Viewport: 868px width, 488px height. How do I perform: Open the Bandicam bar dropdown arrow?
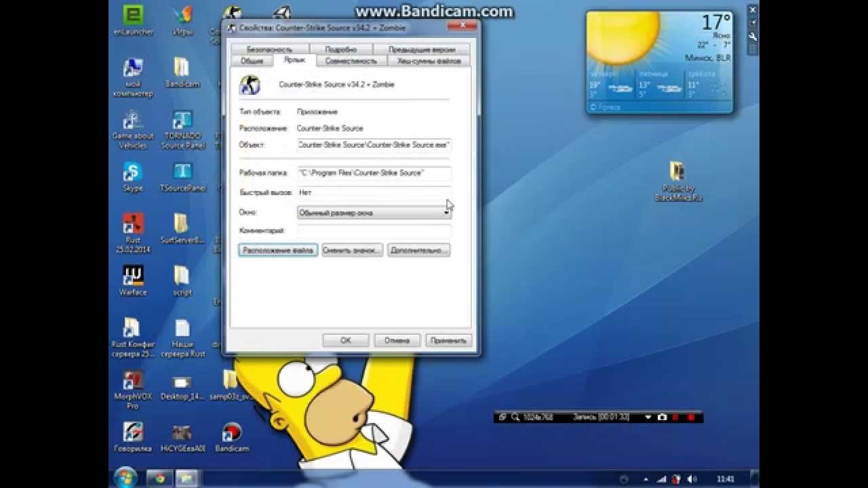(648, 417)
